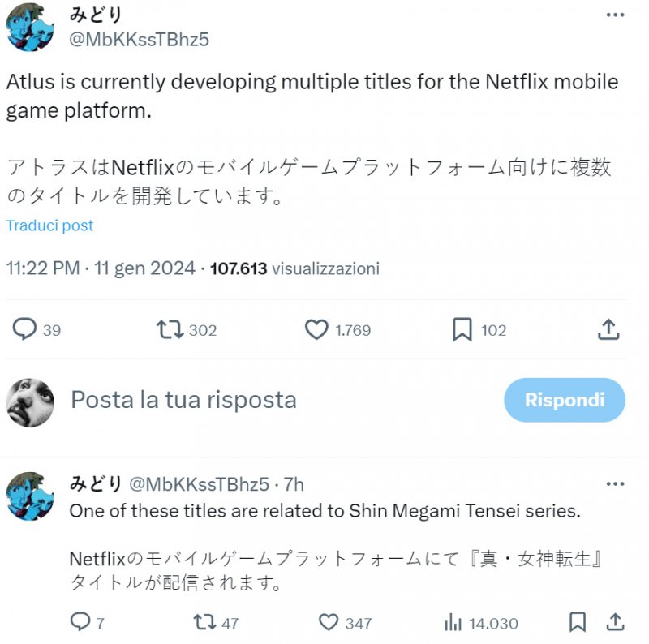649x644 pixels.
Task: Click the Rispondi button
Action: 564,400
